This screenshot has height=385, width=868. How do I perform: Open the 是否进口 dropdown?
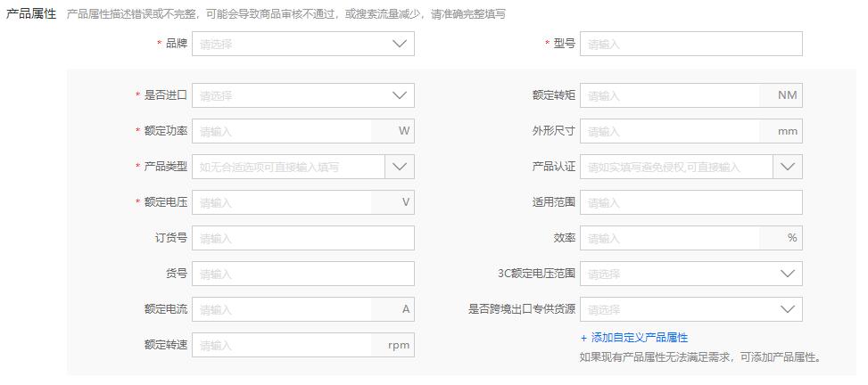[x=302, y=95]
